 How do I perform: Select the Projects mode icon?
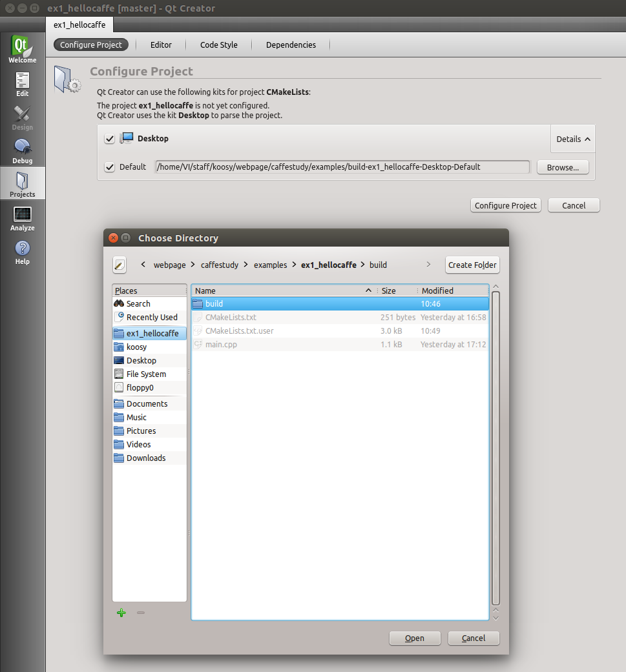coord(23,184)
